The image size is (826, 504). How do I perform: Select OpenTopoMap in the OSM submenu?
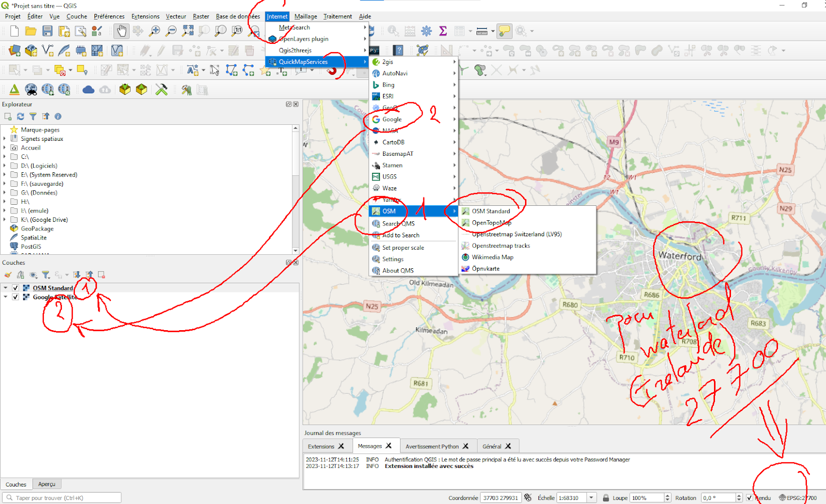528,223
